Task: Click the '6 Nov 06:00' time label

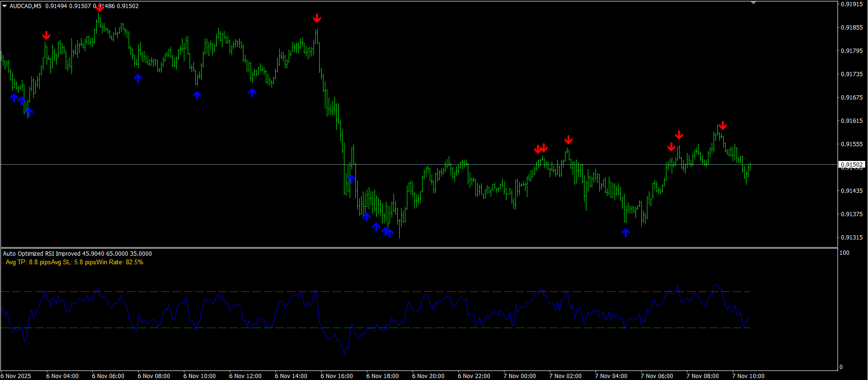Action: point(108,376)
